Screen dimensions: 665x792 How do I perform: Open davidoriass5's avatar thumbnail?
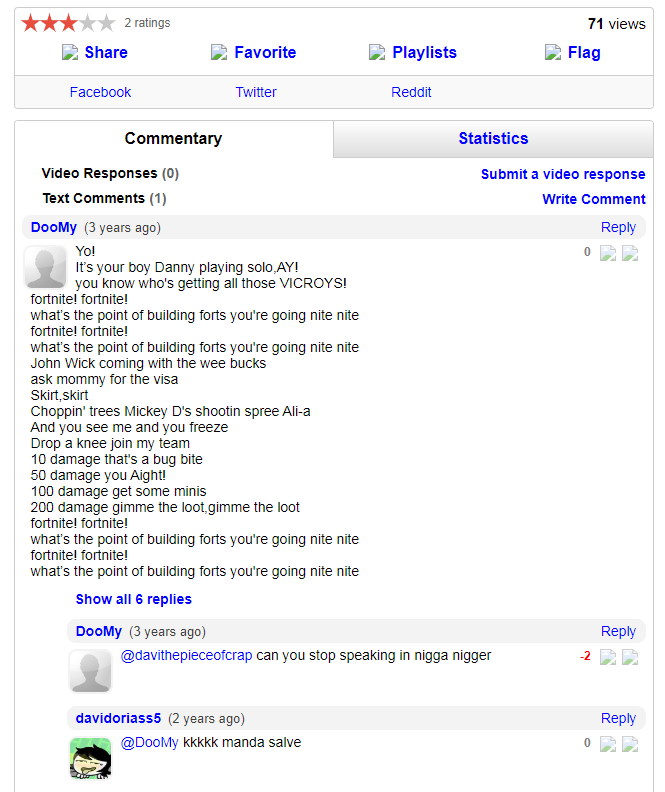click(90, 758)
